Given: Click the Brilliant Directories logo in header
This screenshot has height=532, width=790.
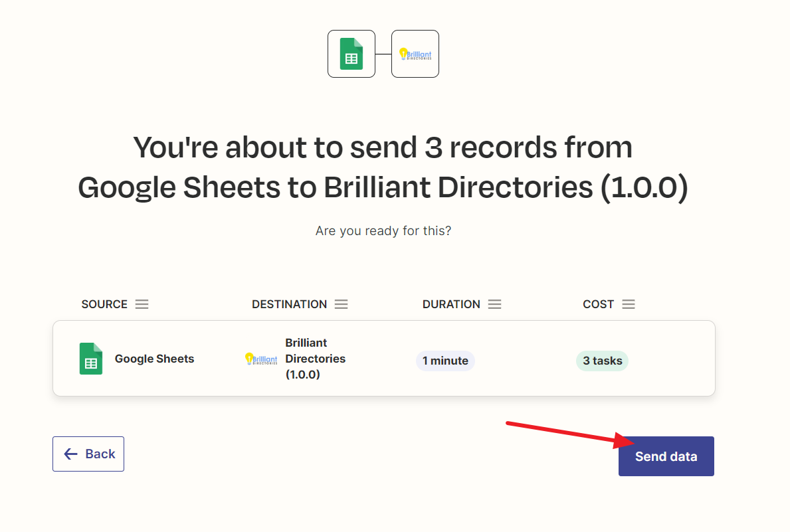Looking at the screenshot, I should (415, 54).
